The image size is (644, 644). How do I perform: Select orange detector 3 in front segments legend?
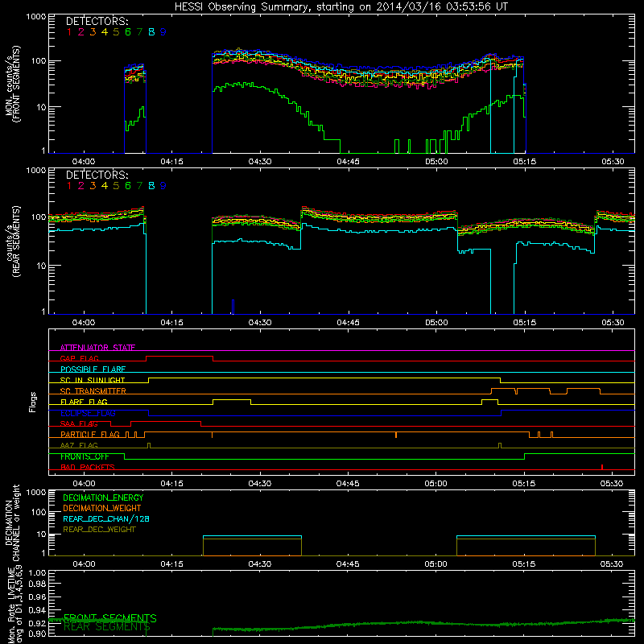pos(93,32)
